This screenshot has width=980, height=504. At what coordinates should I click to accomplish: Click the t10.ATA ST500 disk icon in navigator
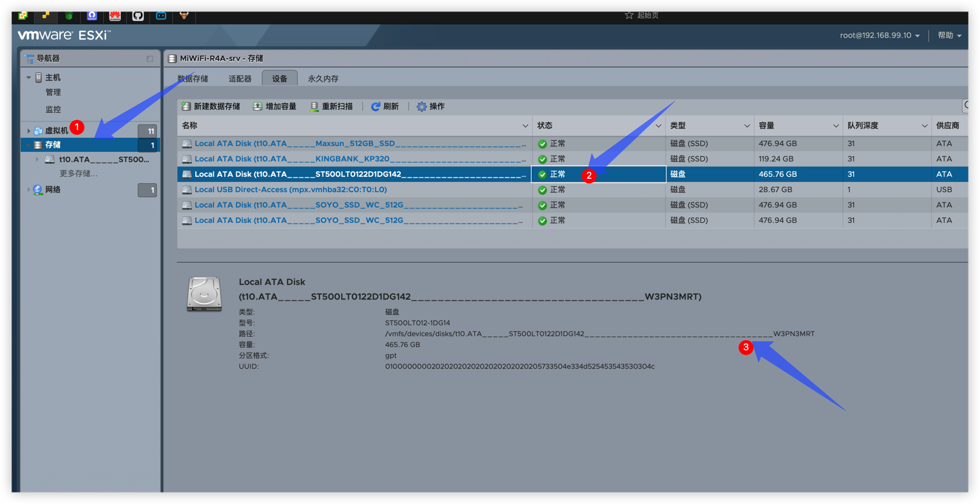[x=50, y=159]
